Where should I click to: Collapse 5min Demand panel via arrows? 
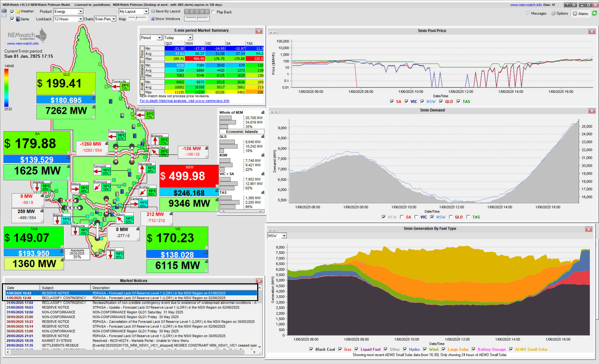tap(274, 112)
